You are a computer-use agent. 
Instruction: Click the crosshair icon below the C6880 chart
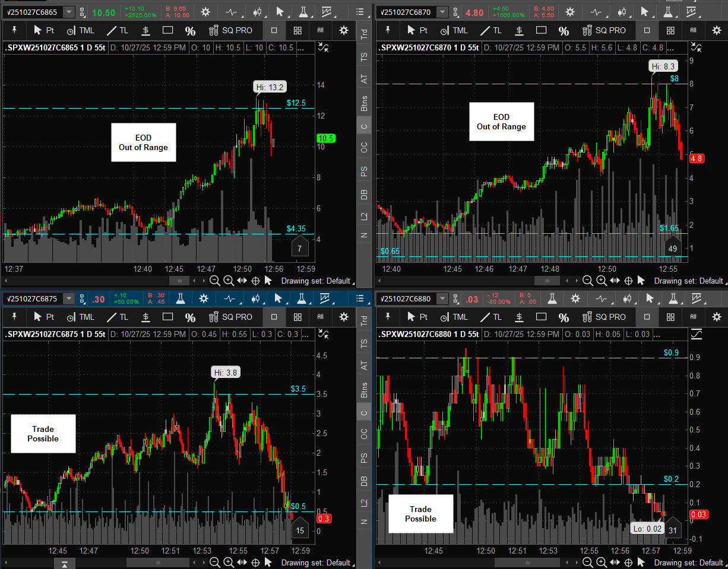pyautogui.click(x=629, y=562)
